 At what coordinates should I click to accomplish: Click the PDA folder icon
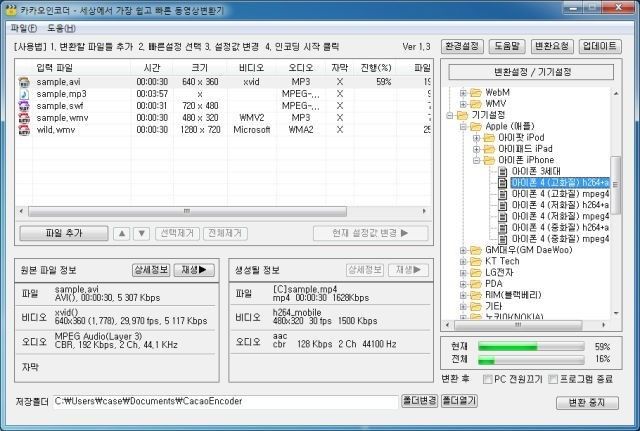coord(476,284)
